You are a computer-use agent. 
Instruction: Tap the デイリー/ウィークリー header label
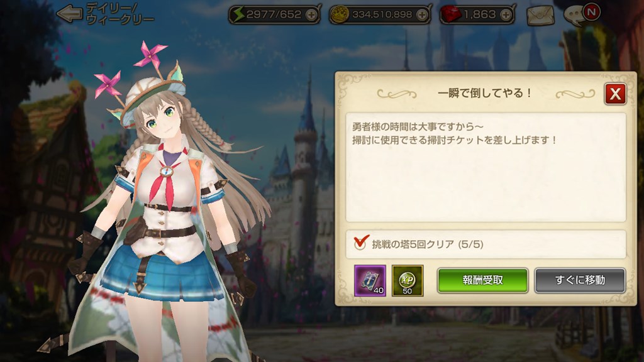[x=119, y=14]
